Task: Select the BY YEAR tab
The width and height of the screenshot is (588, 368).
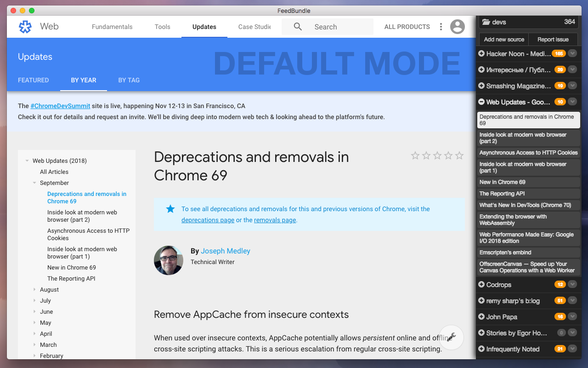Action: pos(84,80)
